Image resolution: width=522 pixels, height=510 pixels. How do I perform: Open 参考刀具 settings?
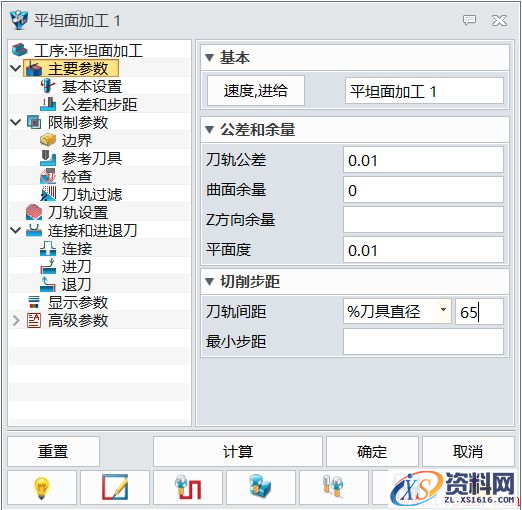[92, 158]
